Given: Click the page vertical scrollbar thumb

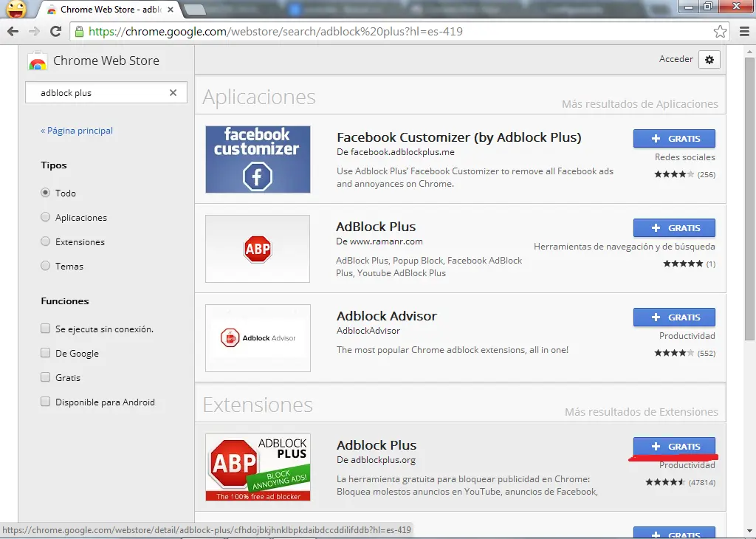Looking at the screenshot, I should pyautogui.click(x=750, y=199).
